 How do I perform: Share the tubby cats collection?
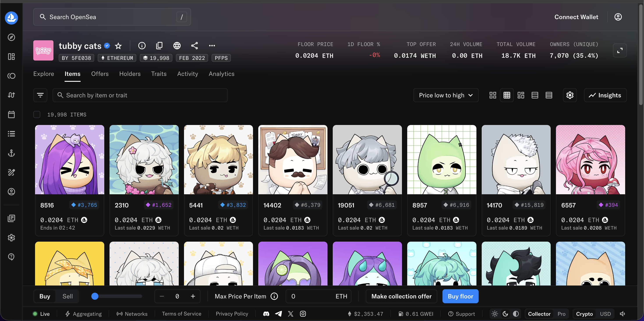click(x=195, y=46)
